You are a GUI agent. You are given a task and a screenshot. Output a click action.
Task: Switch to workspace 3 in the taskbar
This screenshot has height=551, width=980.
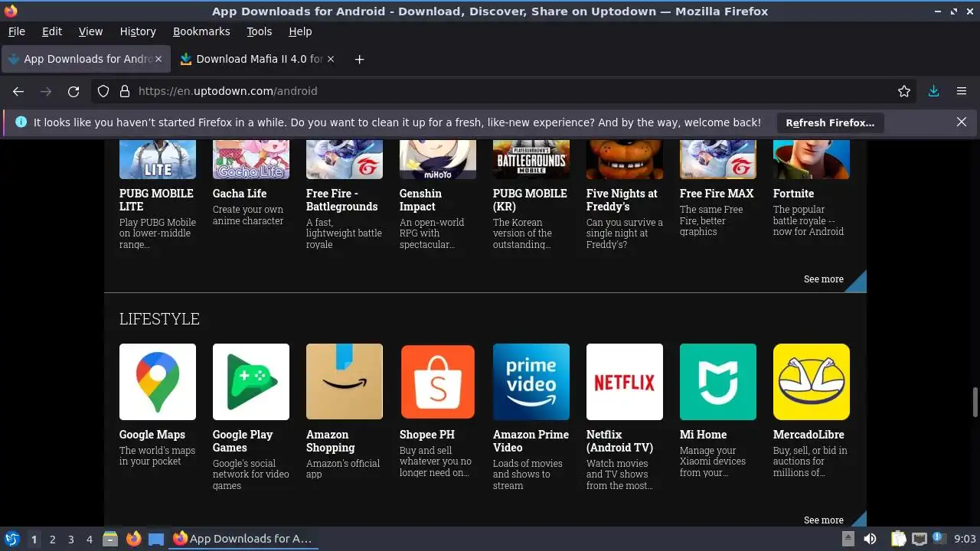tap(70, 540)
